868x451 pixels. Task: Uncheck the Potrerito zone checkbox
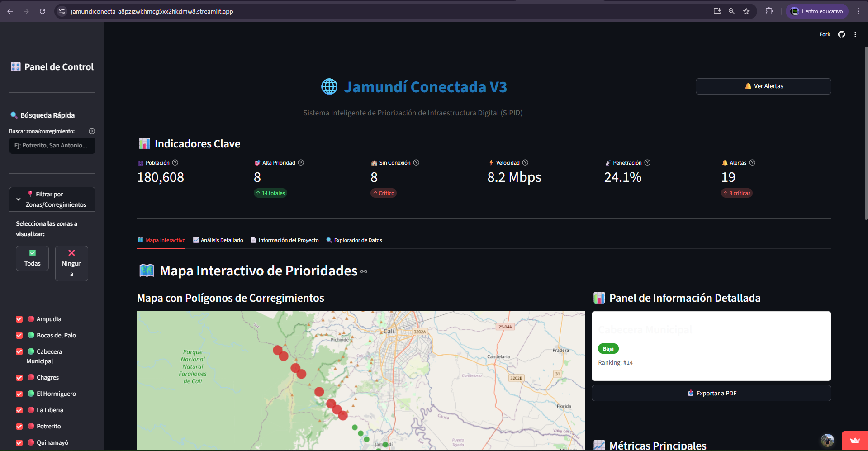[x=19, y=426]
